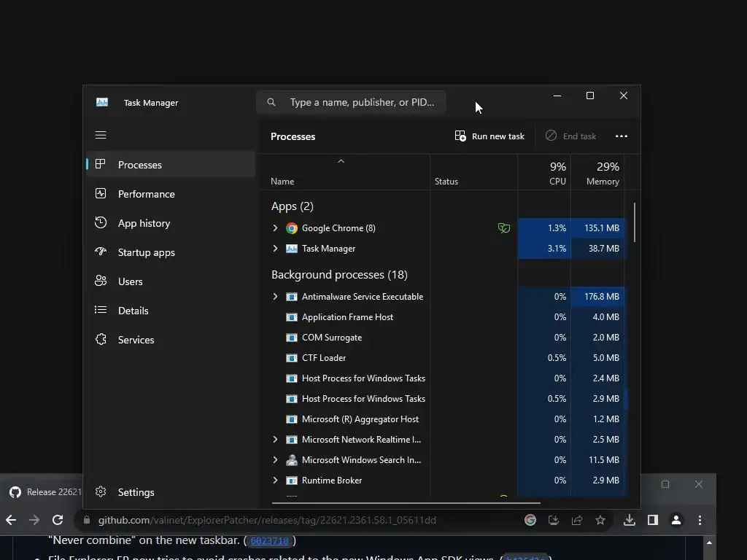Expand the Google Chrome process group
Screen dimensions: 747x560
(275, 228)
